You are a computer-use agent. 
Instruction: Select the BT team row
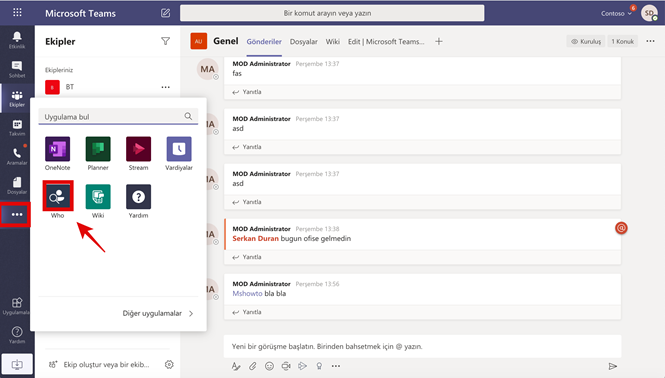108,87
